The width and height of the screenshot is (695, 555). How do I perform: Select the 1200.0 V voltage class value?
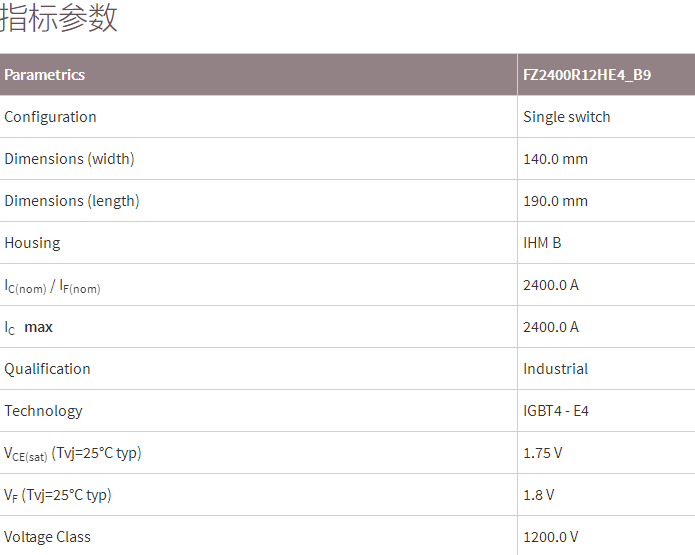[x=550, y=537]
